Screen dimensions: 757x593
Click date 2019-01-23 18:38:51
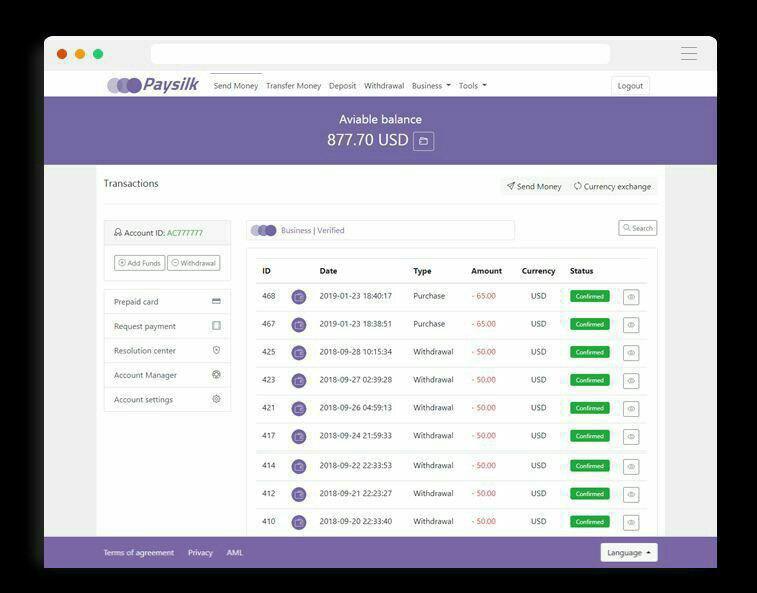[x=355, y=324]
